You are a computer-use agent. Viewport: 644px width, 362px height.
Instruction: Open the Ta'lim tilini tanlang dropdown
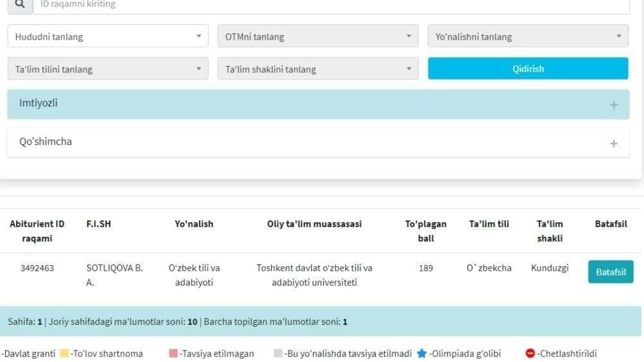(108, 69)
